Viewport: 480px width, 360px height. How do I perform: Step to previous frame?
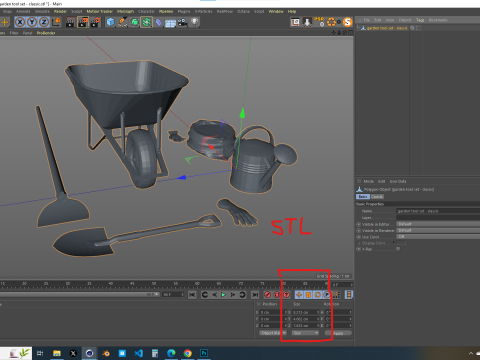[214, 295]
